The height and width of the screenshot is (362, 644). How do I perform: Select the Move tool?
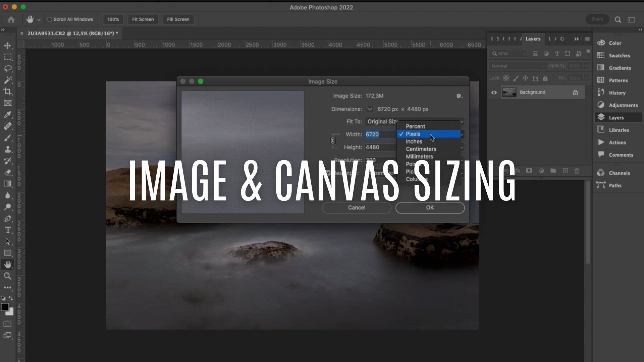click(x=7, y=45)
